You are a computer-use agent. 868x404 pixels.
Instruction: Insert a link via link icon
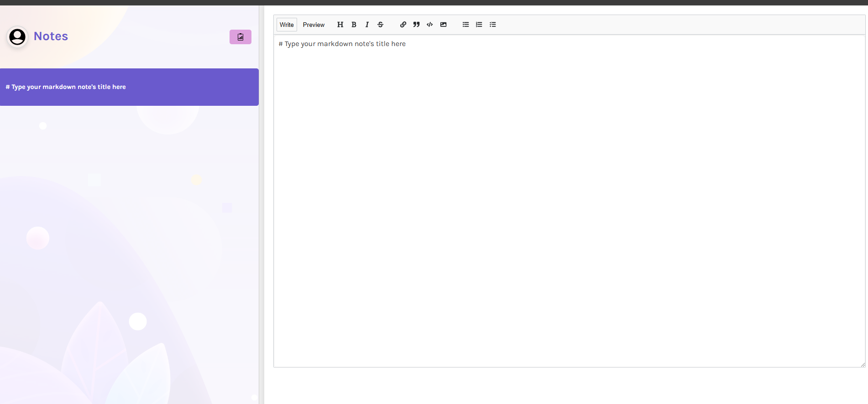coord(403,25)
